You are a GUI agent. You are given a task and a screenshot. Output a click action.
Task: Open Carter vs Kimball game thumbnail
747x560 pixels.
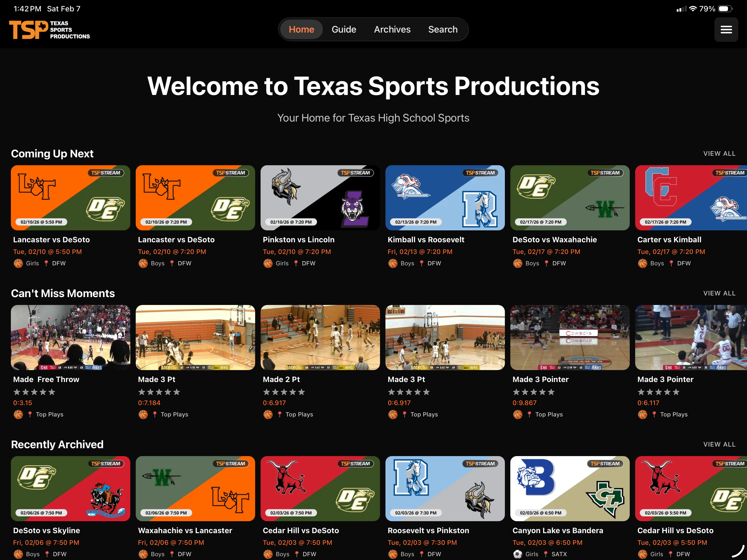[691, 198]
